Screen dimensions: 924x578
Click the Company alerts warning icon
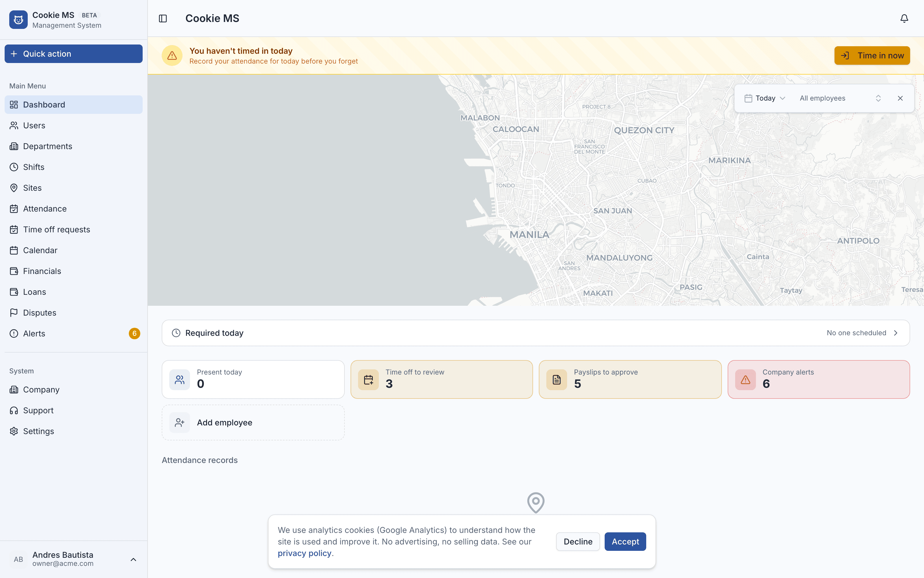tap(745, 379)
